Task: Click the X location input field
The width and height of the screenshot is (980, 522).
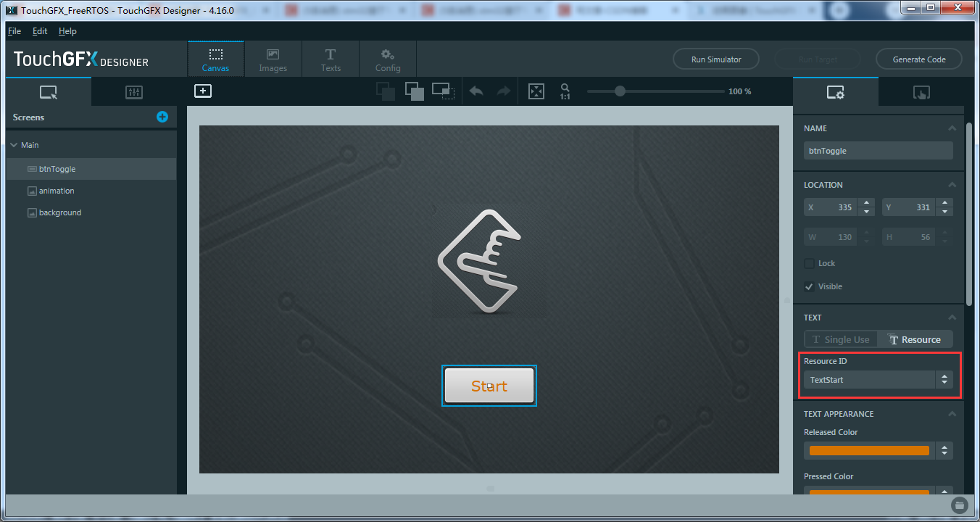Action: (831, 207)
